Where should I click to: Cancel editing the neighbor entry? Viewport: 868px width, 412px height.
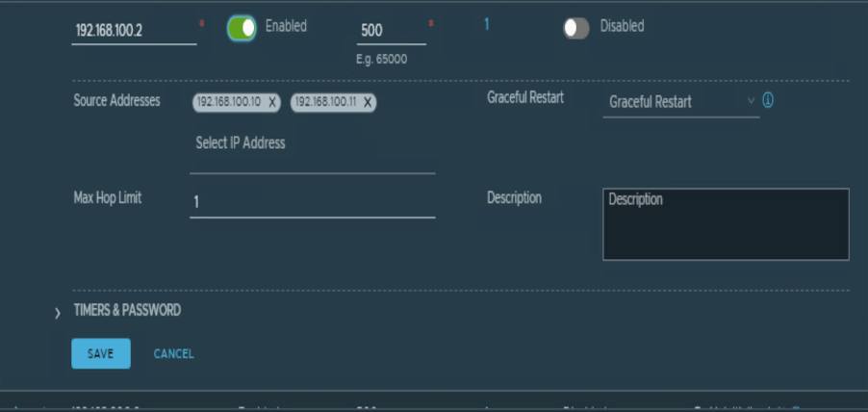tap(173, 354)
